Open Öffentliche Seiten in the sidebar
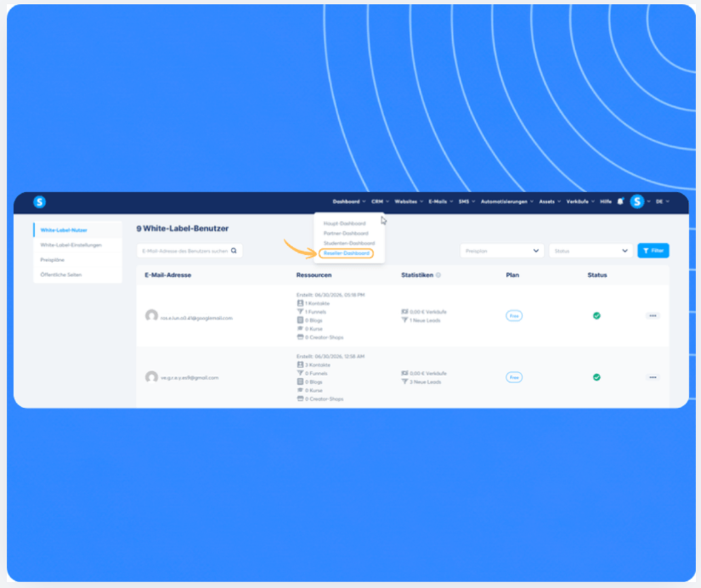 (61, 274)
